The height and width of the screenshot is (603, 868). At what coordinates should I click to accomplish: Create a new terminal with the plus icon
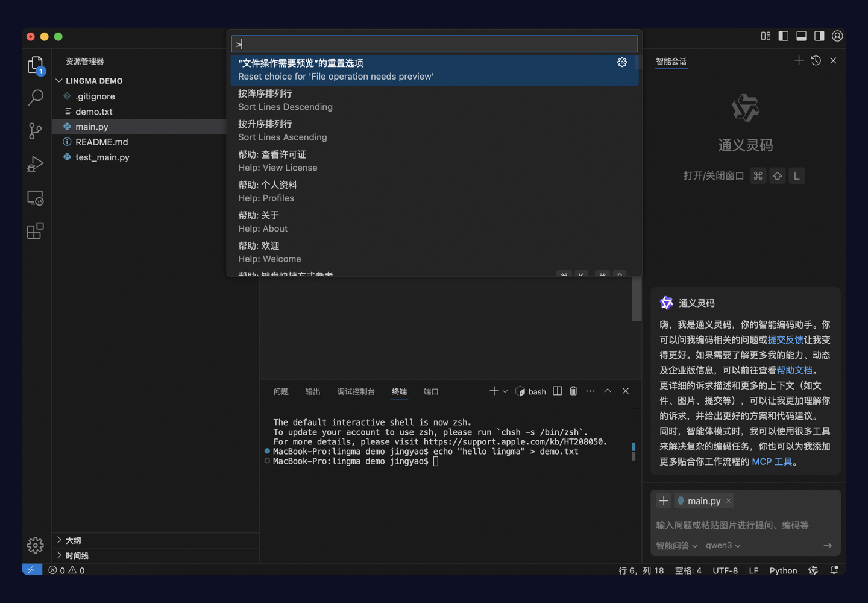click(494, 391)
